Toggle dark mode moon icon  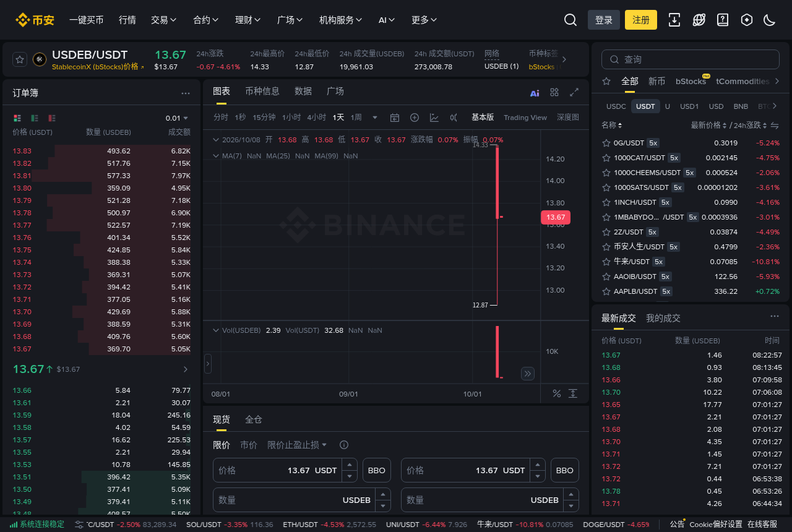(x=770, y=20)
